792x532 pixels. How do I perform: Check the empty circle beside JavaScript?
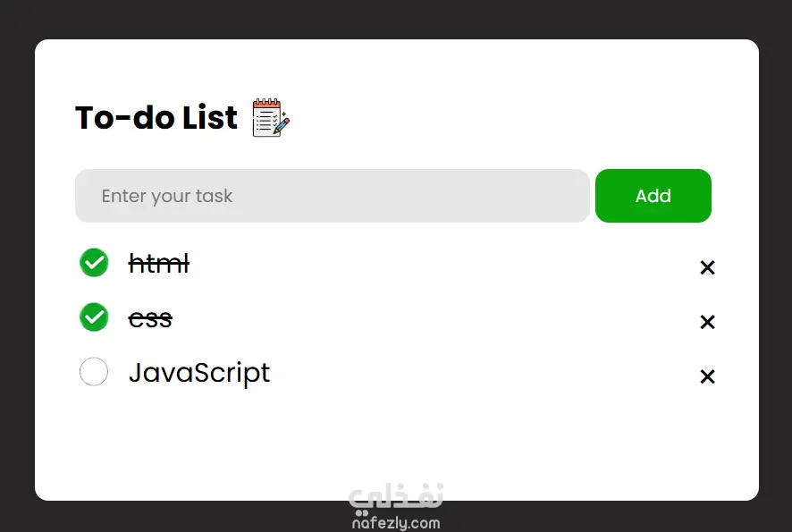(x=94, y=371)
